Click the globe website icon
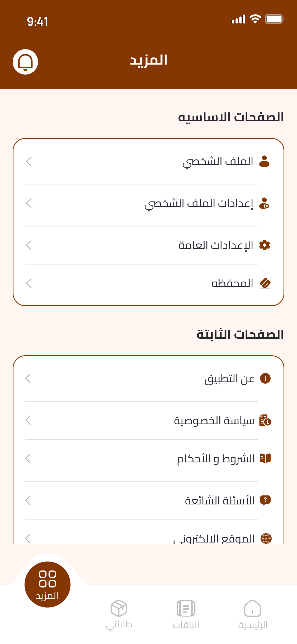 [266, 538]
